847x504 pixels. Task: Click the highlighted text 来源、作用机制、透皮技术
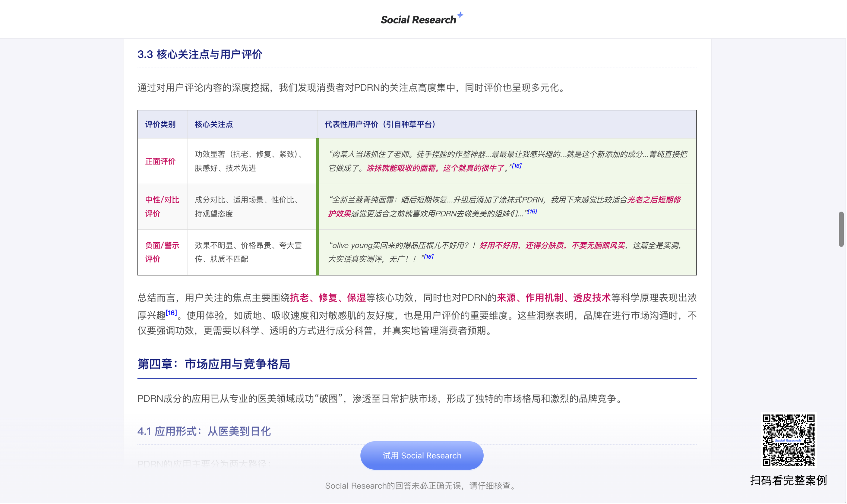(554, 298)
